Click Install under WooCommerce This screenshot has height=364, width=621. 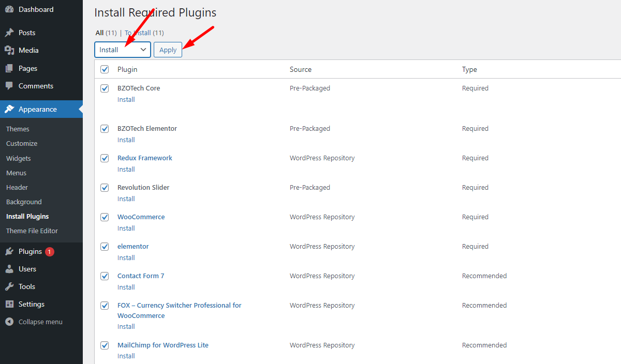tap(126, 228)
